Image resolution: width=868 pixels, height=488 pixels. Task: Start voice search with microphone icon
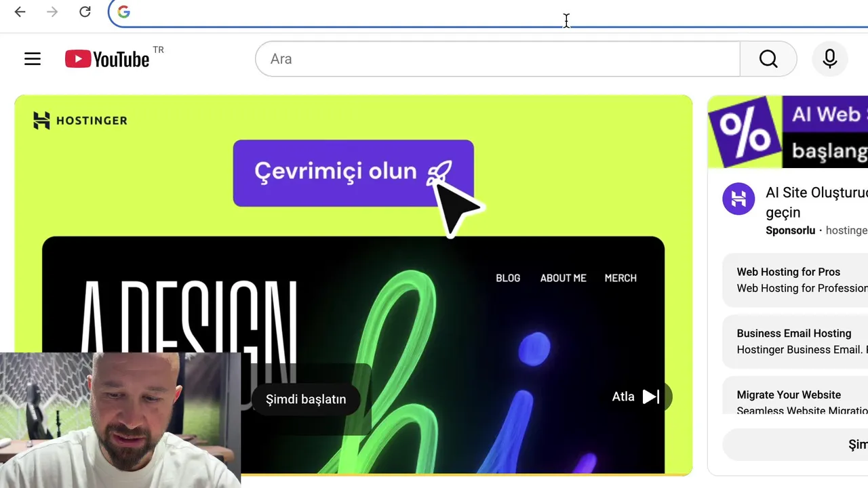tap(830, 59)
